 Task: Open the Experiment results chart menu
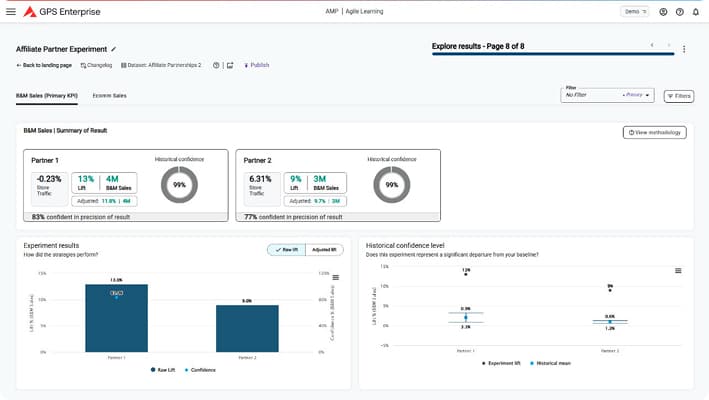(336, 277)
